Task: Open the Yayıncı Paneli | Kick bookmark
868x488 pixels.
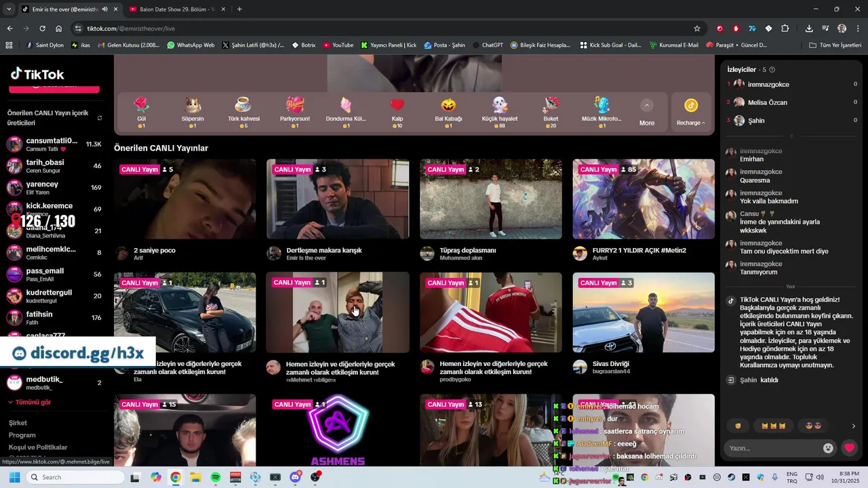Action: 389,45
